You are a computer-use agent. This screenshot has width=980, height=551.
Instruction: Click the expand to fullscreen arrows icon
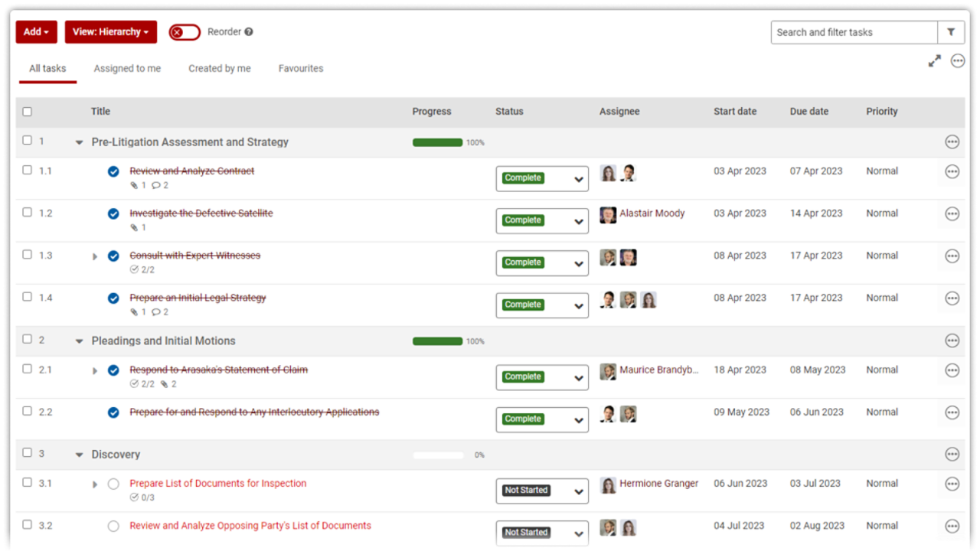tap(934, 61)
